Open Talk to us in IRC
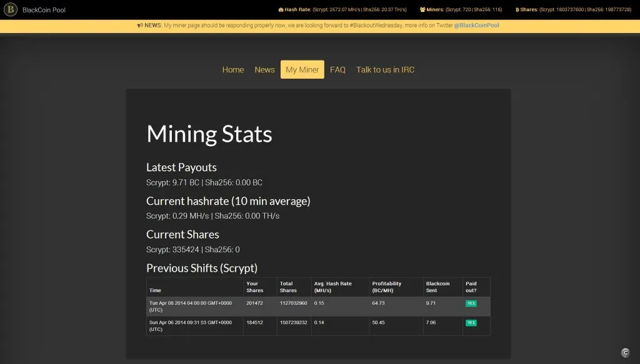640x364 pixels. point(385,70)
